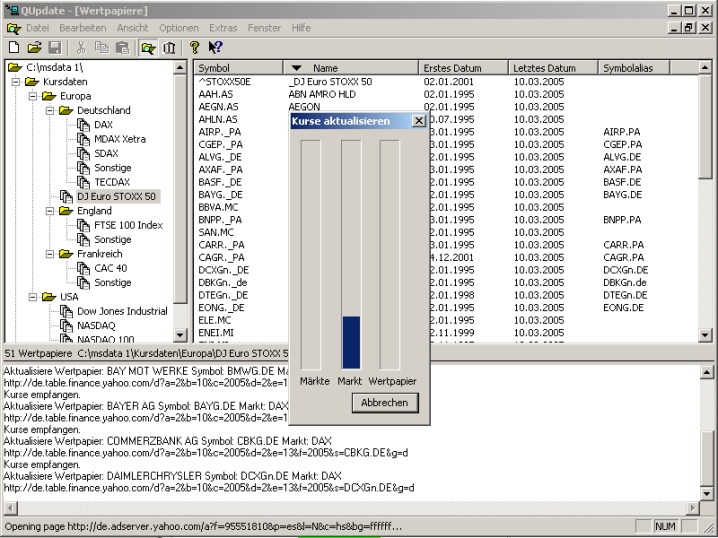Click the Markt progress bar
This screenshot has width=718, height=538.
(350, 255)
